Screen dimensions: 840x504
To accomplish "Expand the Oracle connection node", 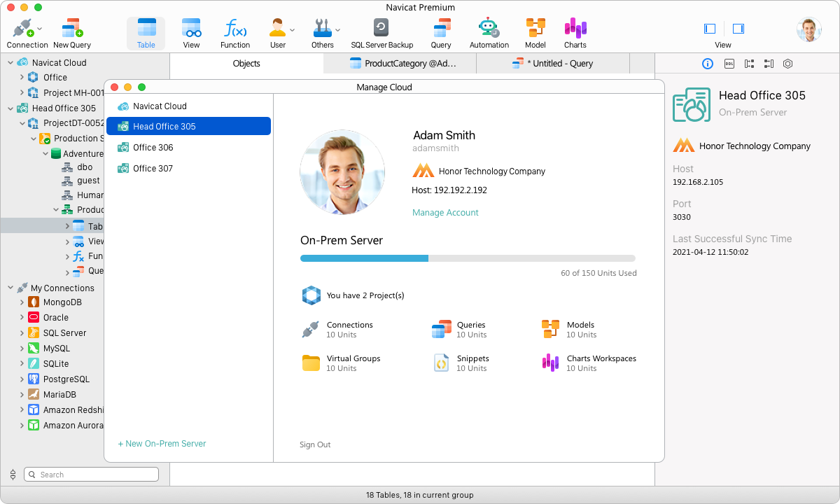I will (22, 318).
